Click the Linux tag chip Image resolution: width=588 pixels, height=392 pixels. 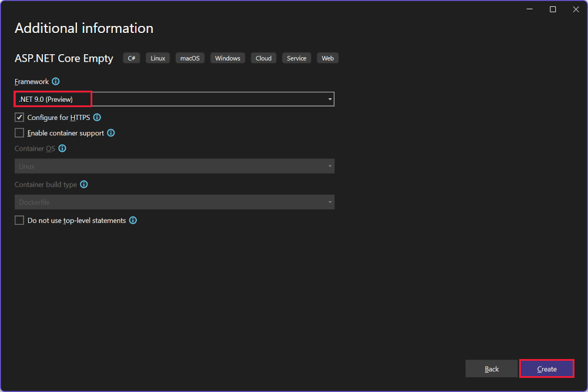tap(158, 58)
